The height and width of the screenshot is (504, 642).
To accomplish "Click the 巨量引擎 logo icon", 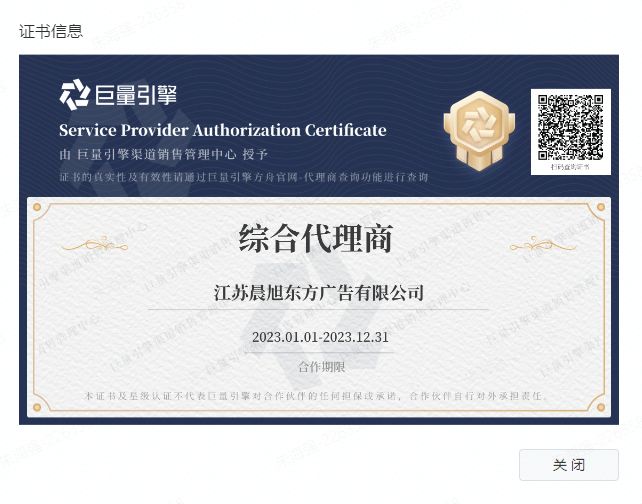I will (75, 95).
